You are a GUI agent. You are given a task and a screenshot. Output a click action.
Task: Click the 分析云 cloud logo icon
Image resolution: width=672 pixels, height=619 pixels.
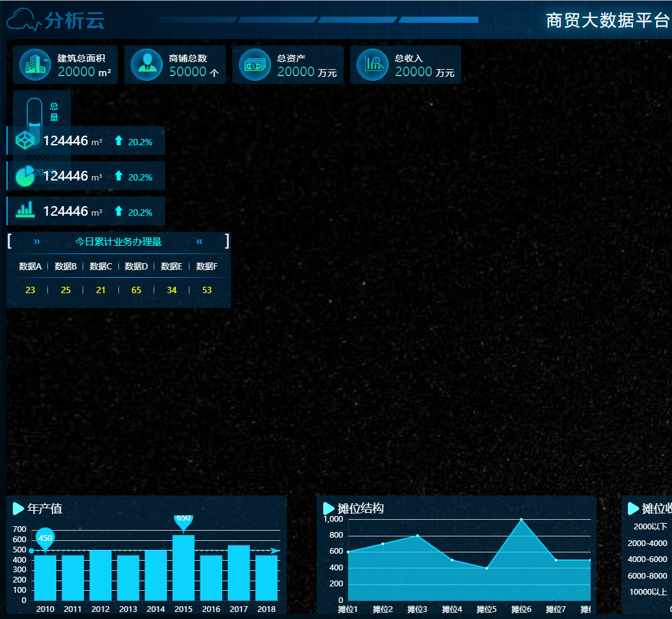coord(24,20)
